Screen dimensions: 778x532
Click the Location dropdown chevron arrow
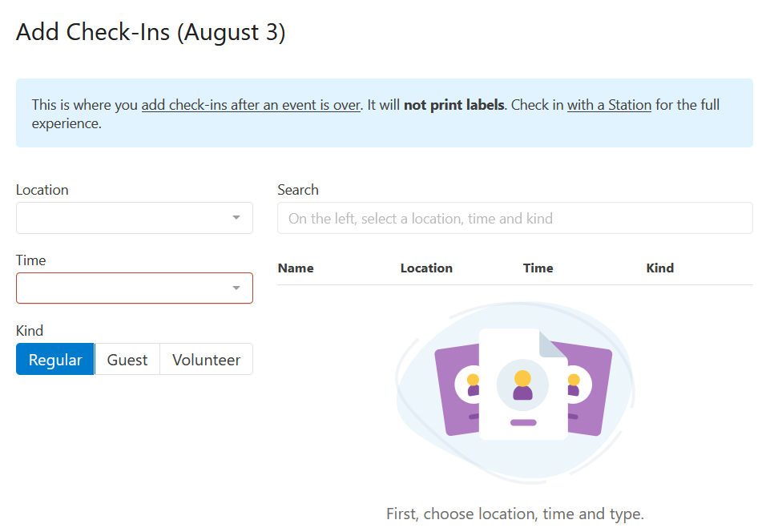pyautogui.click(x=236, y=217)
